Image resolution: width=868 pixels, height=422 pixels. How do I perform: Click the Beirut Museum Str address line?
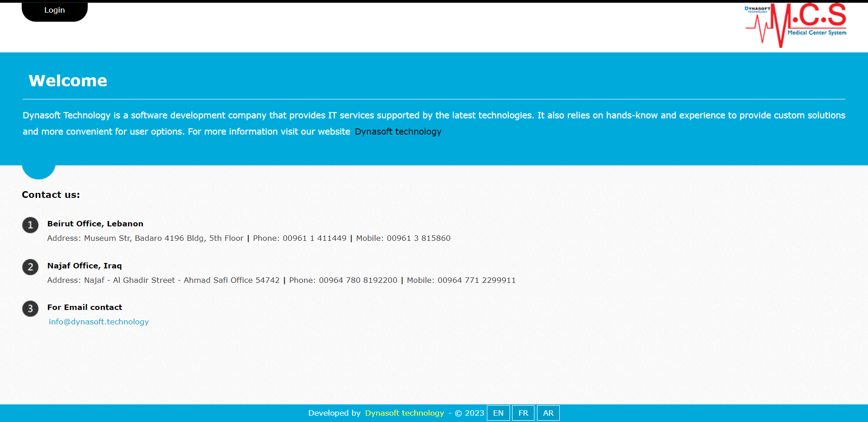145,238
